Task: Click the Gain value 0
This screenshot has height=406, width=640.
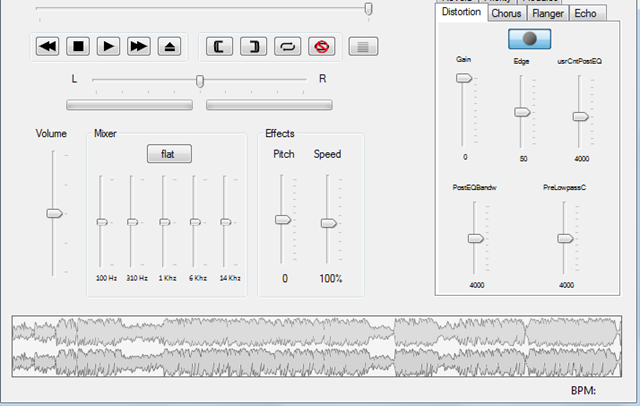Action: (x=465, y=157)
